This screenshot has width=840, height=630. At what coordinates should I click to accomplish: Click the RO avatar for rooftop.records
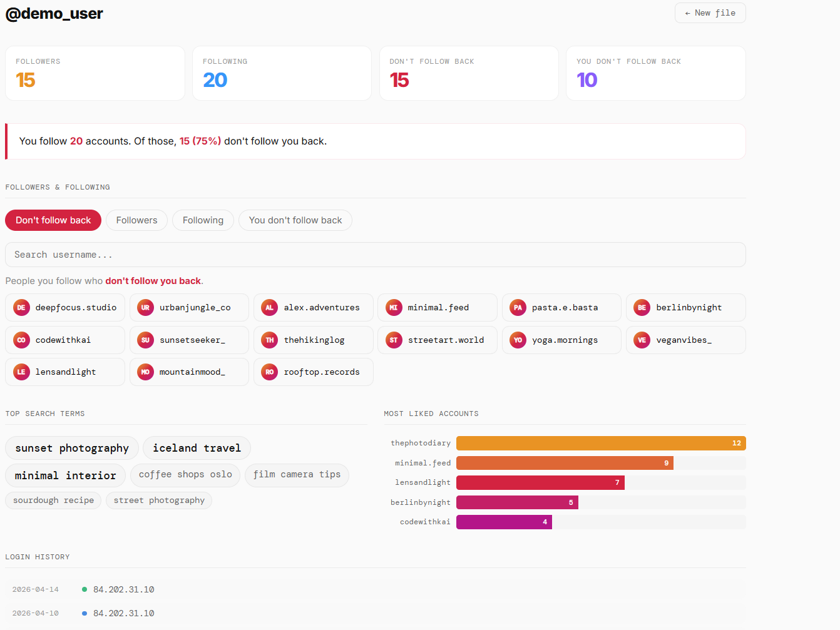tap(269, 372)
